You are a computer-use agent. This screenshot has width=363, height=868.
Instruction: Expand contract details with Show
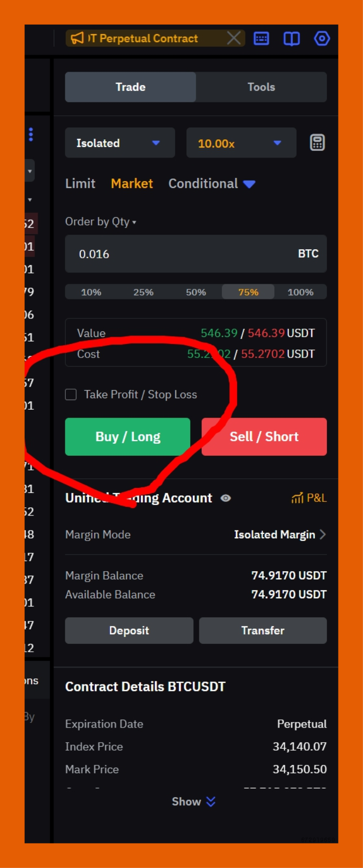[x=193, y=801]
